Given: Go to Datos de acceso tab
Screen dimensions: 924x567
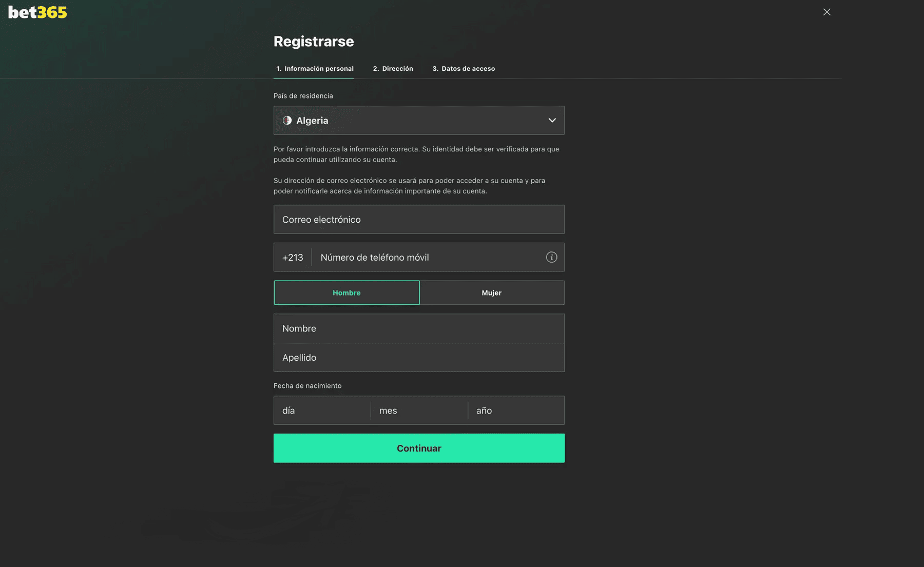Looking at the screenshot, I should coord(464,69).
